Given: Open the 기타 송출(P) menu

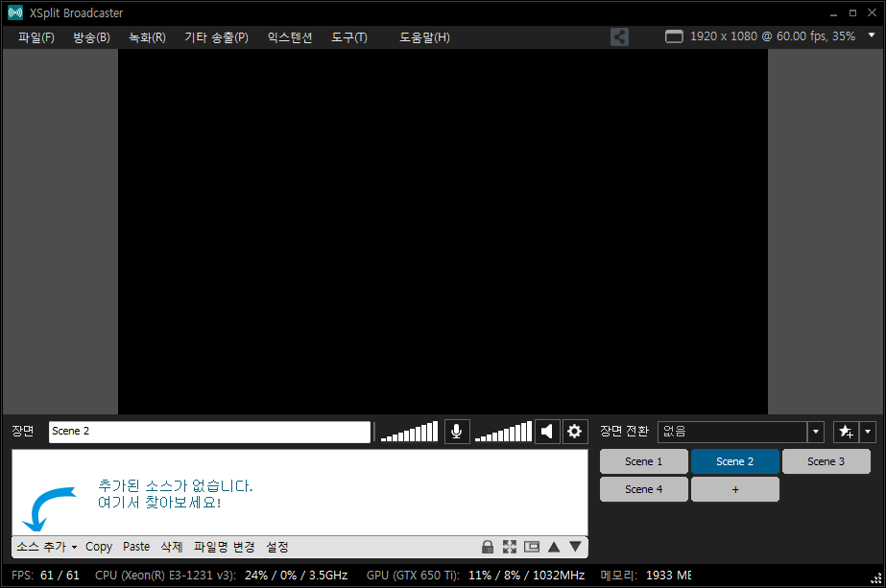Looking at the screenshot, I should tap(216, 37).
